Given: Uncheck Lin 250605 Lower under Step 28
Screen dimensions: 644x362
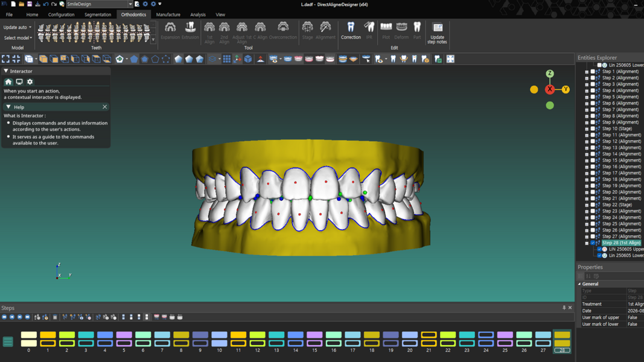Looking at the screenshot, I should [x=599, y=255].
